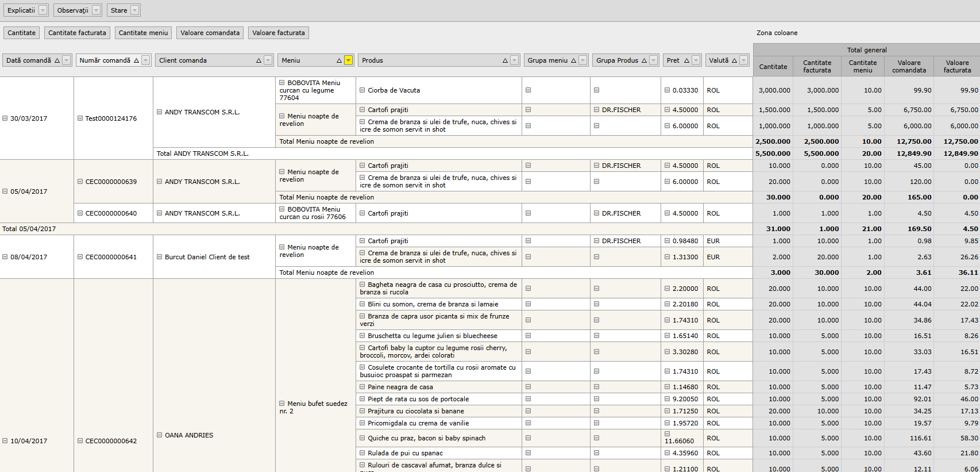
Task: Click the Zona coloane column area
Action: tap(777, 33)
